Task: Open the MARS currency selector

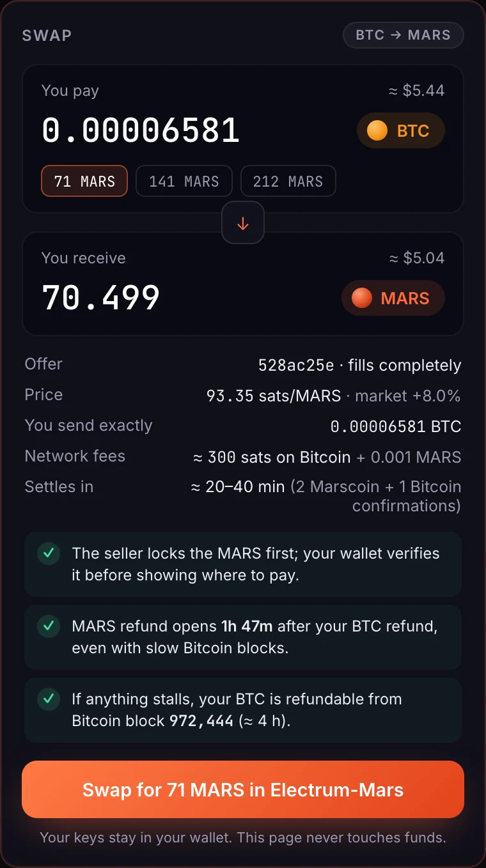Action: [x=393, y=298]
